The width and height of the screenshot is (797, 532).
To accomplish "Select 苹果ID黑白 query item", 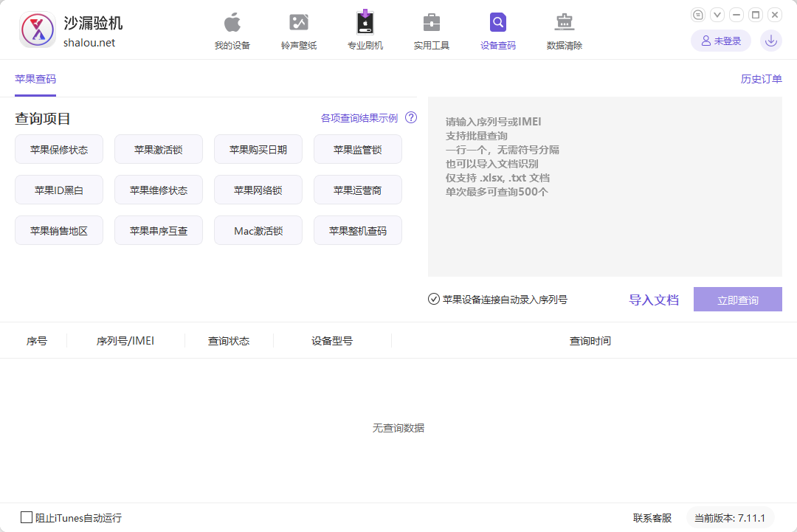I will coord(59,190).
